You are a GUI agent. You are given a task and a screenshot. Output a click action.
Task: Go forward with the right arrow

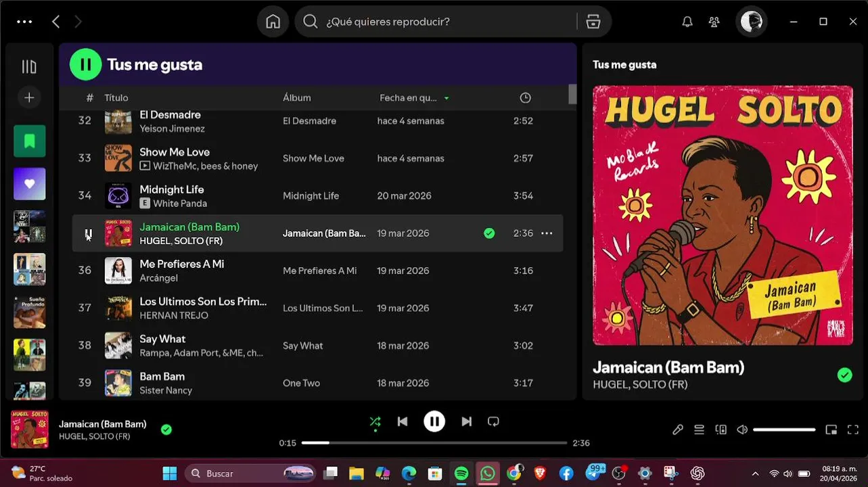[x=78, y=22]
